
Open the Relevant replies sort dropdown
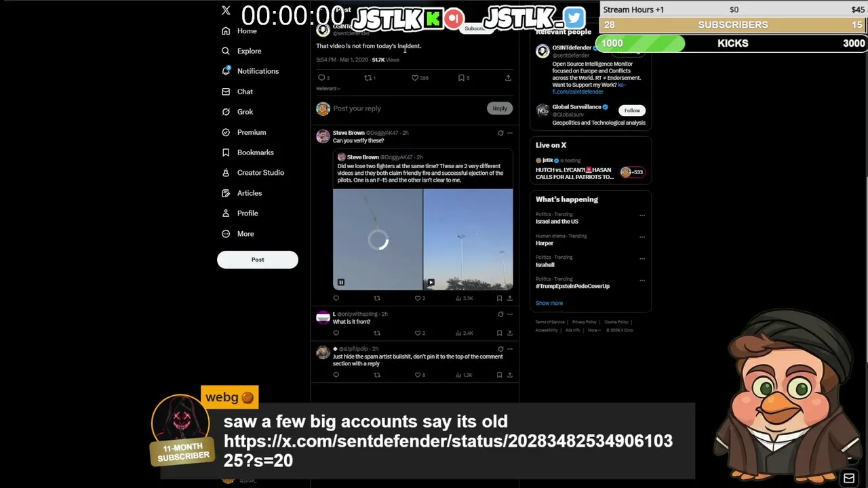328,89
